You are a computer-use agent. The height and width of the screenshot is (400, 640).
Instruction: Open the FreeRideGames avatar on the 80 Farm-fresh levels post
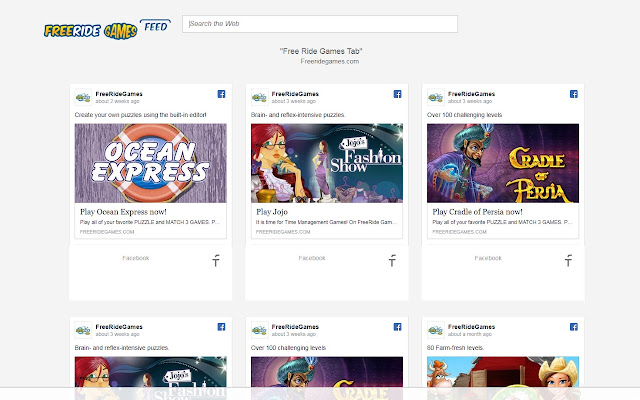(436, 330)
